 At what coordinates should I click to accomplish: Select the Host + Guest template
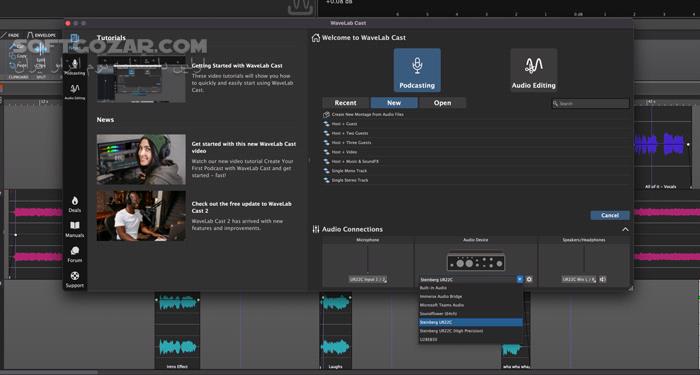(x=476, y=124)
